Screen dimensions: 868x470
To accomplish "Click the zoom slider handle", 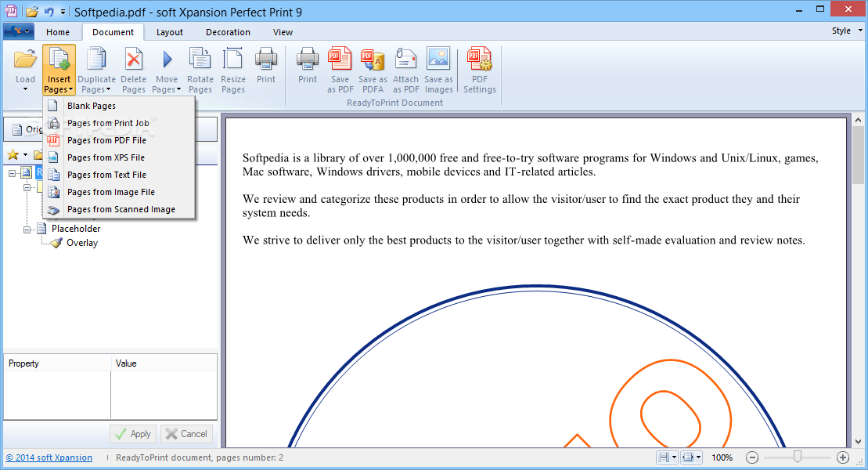I will click(x=797, y=457).
